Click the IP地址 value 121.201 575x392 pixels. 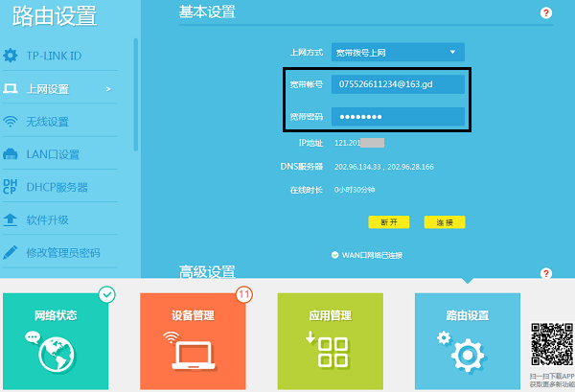coord(347,143)
